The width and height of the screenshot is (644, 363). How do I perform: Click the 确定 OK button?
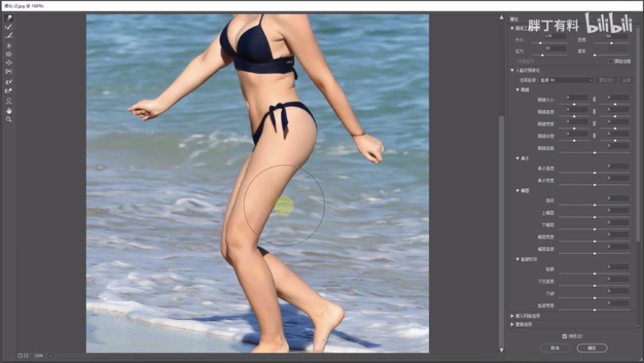[x=591, y=347]
